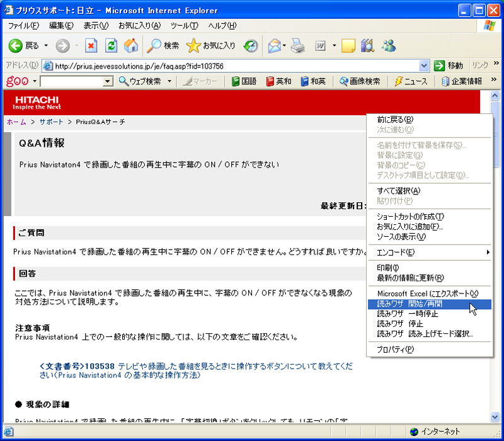Select 最新の情報に更新(R) in context menu
Image resolution: width=504 pixels, height=441 pixels.
click(x=430, y=278)
